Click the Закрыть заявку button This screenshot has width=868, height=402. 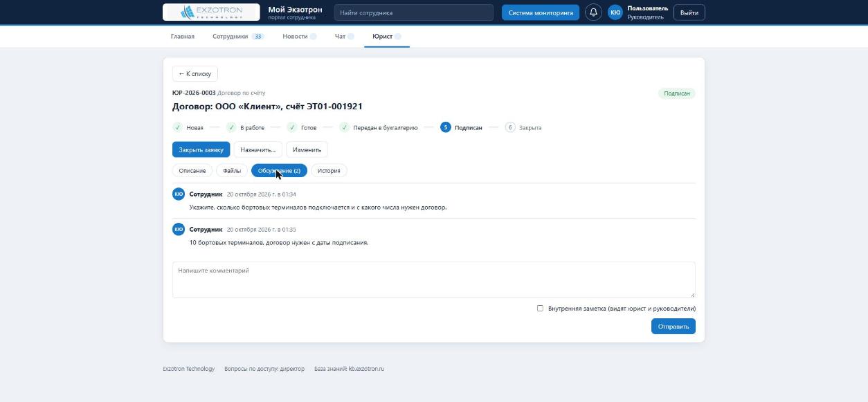[201, 149]
